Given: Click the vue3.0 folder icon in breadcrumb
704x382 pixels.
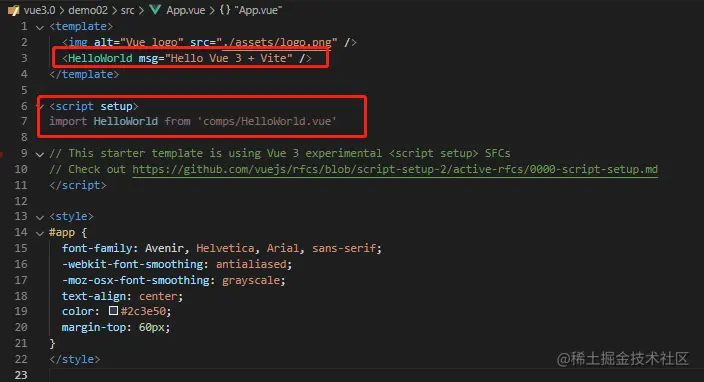Looking at the screenshot, I should pyautogui.click(x=13, y=10).
